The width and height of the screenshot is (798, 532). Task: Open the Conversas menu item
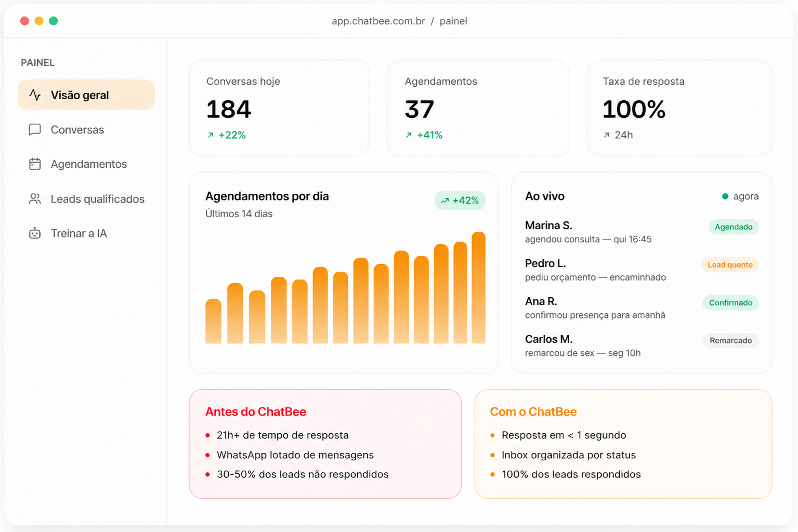coord(86,129)
